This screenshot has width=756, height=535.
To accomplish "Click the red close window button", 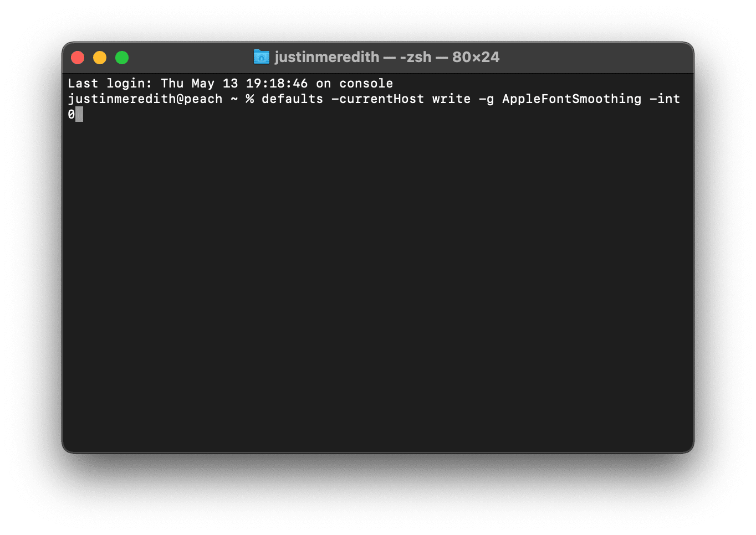I will pyautogui.click(x=78, y=57).
